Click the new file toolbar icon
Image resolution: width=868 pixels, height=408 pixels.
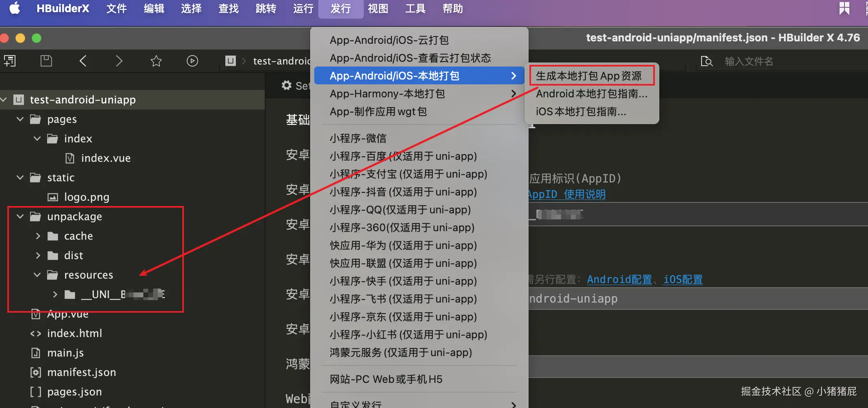10,61
